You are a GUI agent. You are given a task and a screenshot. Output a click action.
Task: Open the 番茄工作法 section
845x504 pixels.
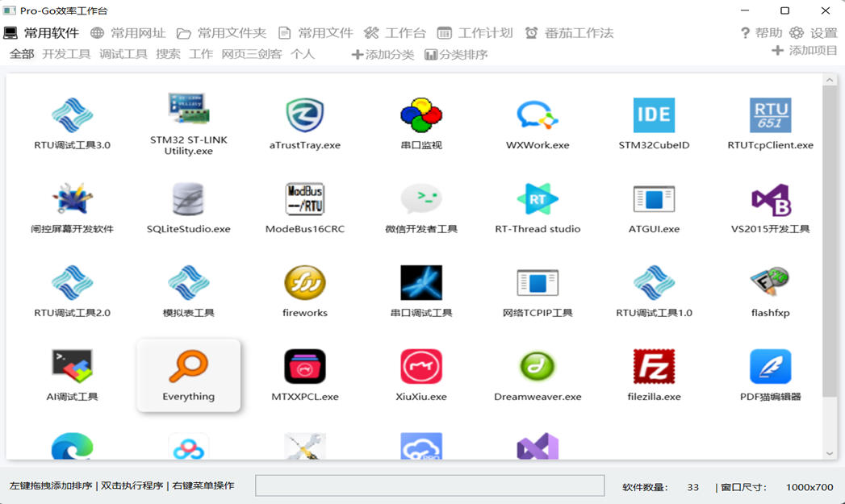click(x=576, y=33)
